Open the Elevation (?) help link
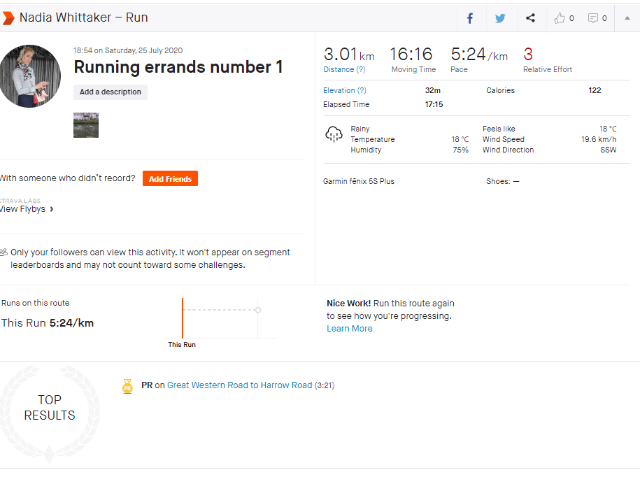This screenshot has height=477, width=640. (345, 90)
